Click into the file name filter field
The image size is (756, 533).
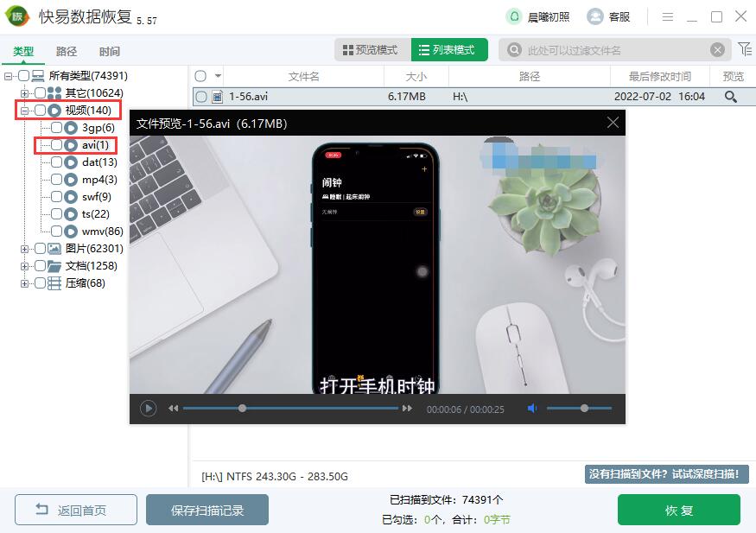pyautogui.click(x=613, y=50)
